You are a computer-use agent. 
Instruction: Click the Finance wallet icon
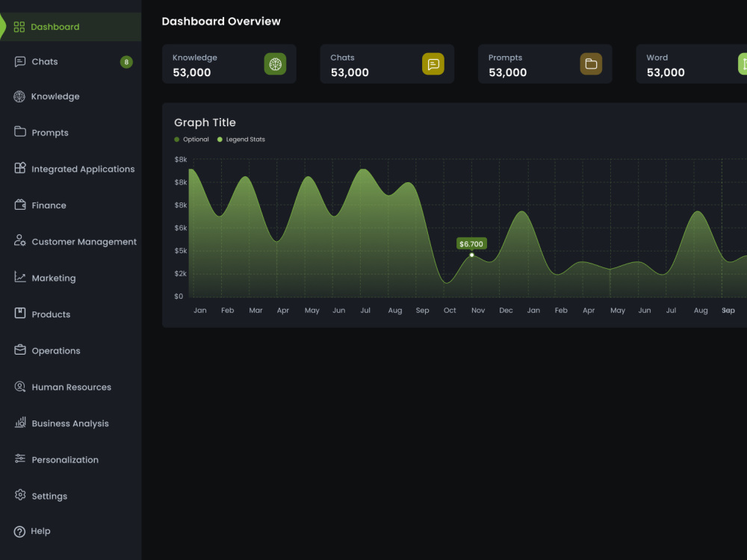point(20,205)
